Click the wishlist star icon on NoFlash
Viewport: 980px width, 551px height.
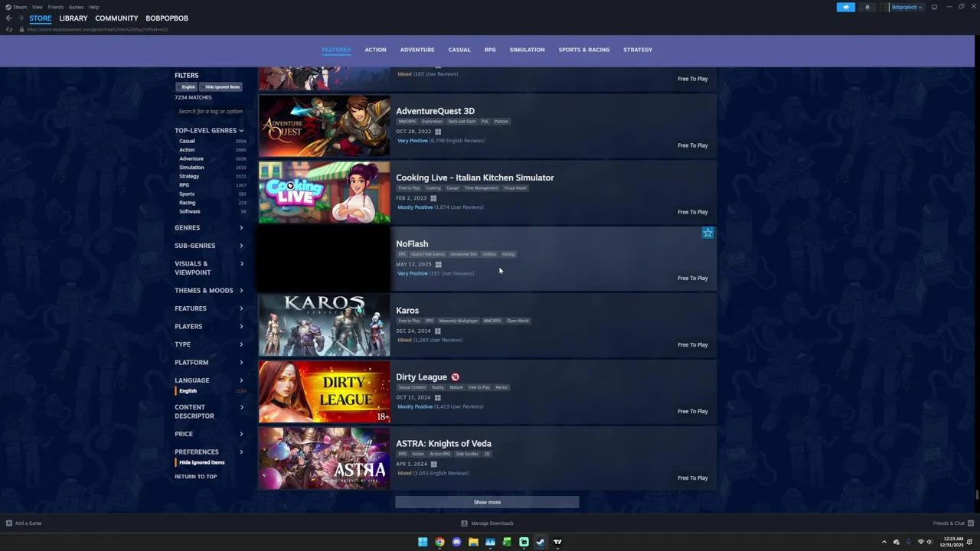tap(707, 233)
